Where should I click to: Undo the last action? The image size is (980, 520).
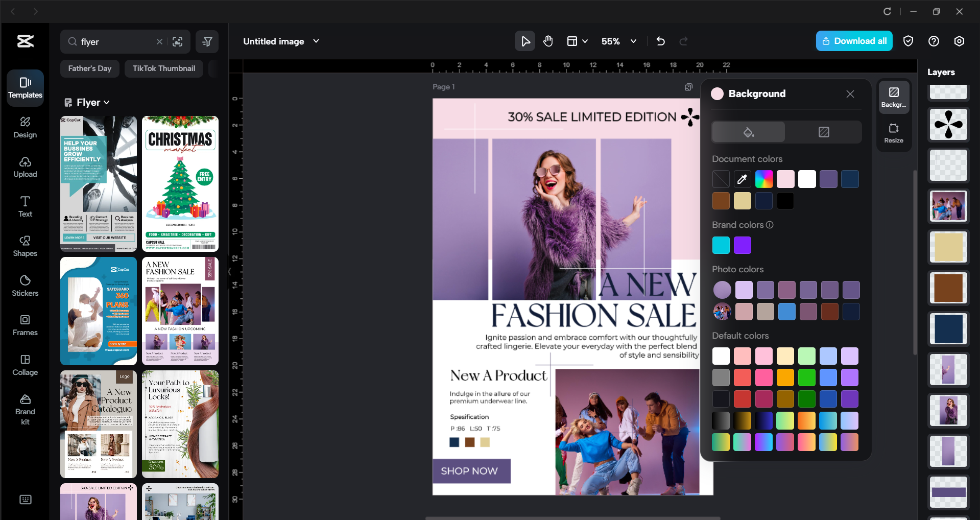pos(660,41)
